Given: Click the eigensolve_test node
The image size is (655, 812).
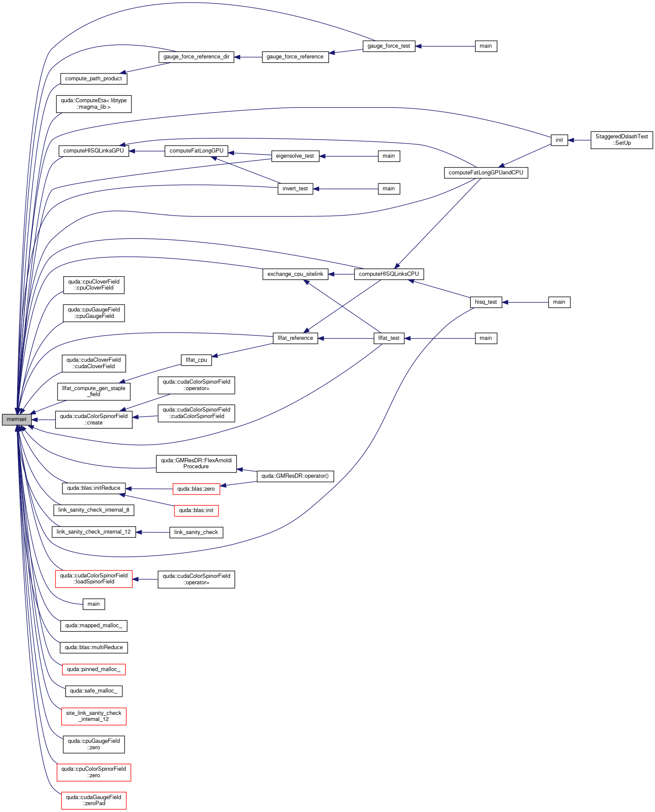Looking at the screenshot, I should [x=295, y=156].
